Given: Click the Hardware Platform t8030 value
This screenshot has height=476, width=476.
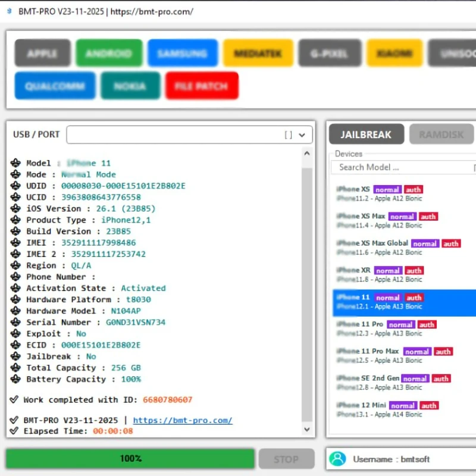Looking at the screenshot, I should tap(139, 300).
